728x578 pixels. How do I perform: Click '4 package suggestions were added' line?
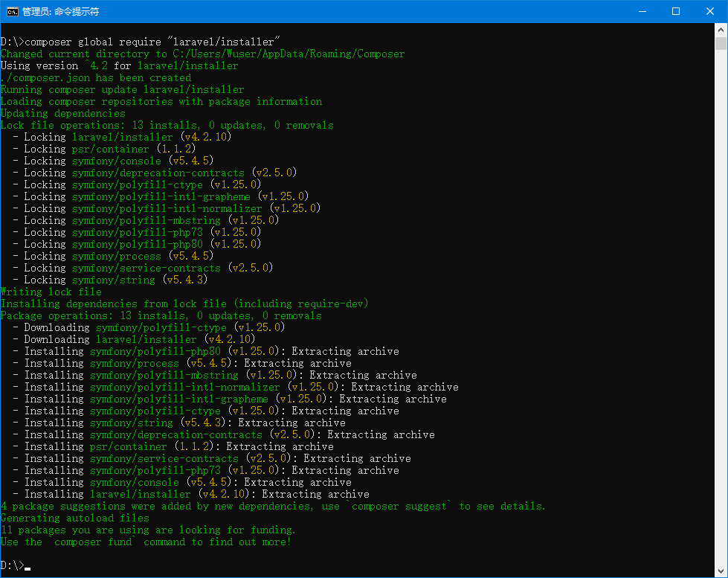click(273, 506)
